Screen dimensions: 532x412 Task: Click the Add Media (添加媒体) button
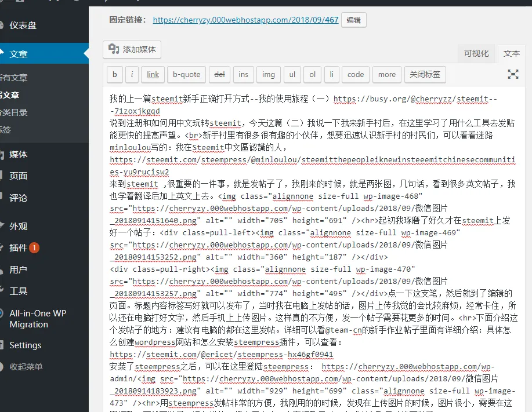coord(132,49)
